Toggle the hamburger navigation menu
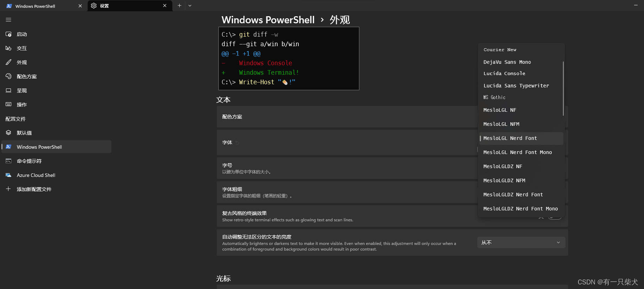The height and width of the screenshot is (289, 644). 8,20
